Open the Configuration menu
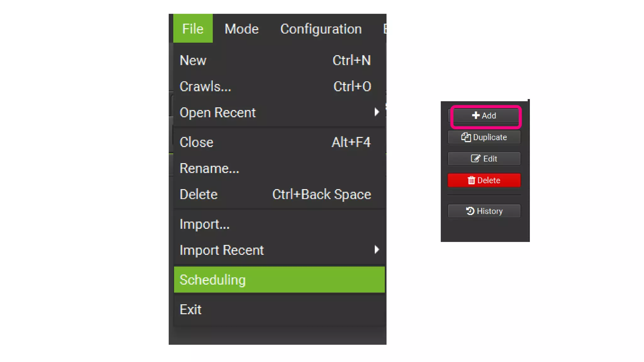This screenshot has height=362, width=644. coord(321,29)
